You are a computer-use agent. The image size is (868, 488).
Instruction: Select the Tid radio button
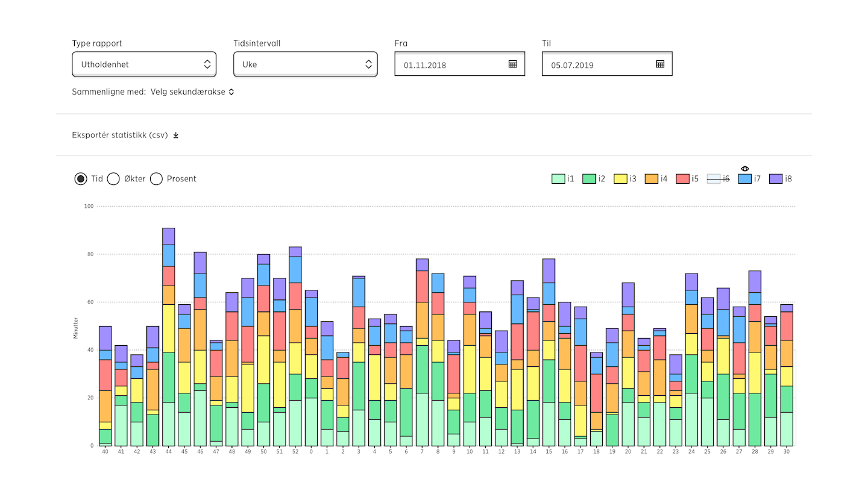click(81, 179)
